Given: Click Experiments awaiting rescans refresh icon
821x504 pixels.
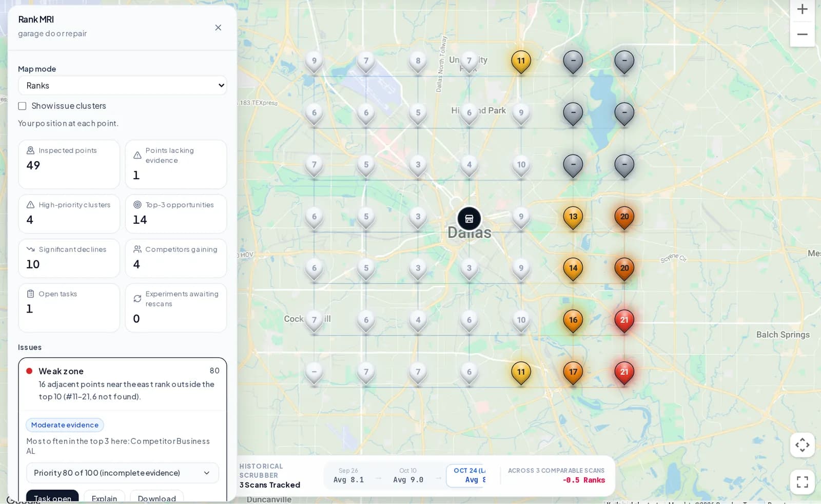Looking at the screenshot, I should click(137, 299).
